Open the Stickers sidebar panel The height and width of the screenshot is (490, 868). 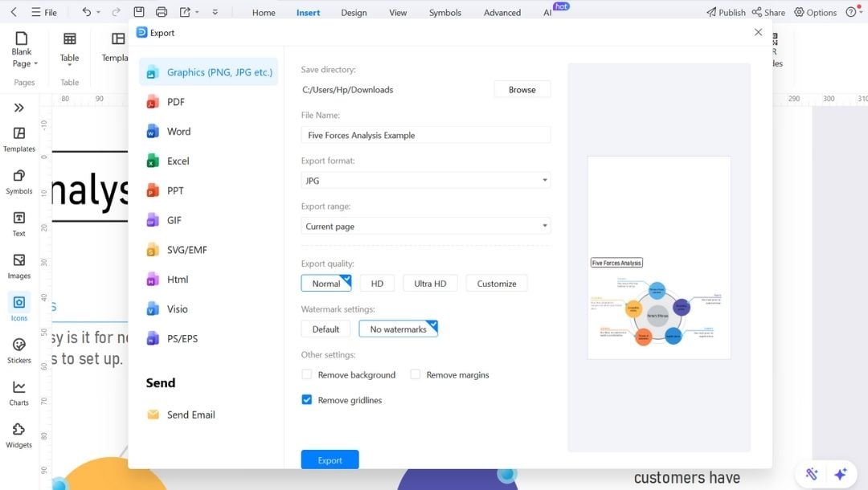coord(18,351)
